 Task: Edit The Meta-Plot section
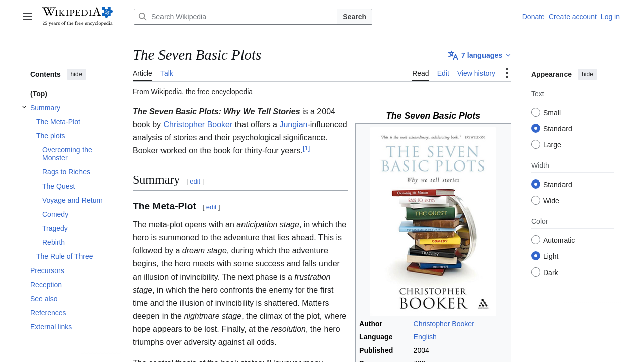tap(211, 207)
